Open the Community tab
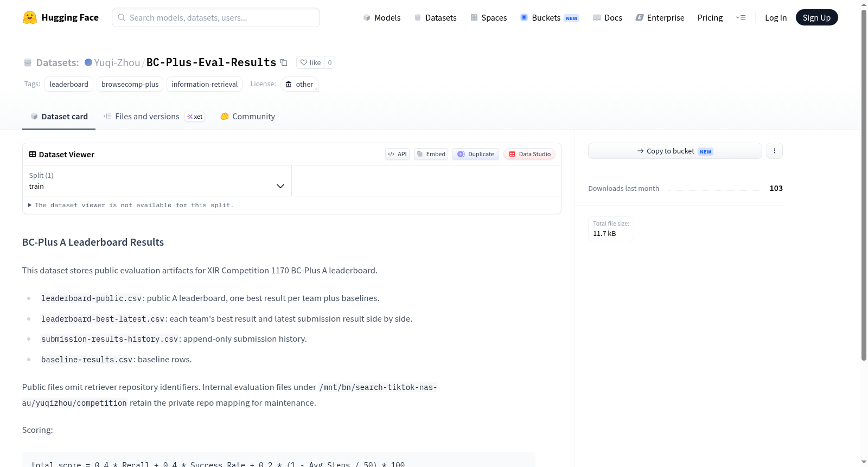The image size is (868, 467). coord(248,117)
